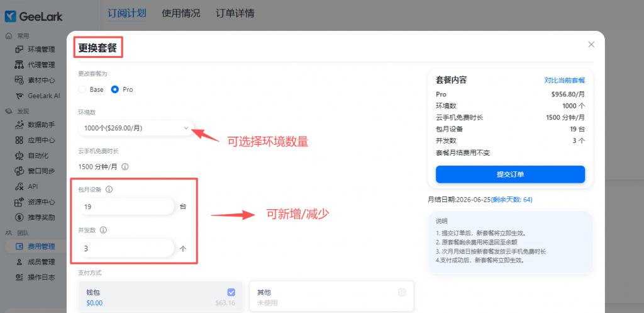
Task: Click the 推荐奖励 dollar icon
Action: pyautogui.click(x=19, y=217)
